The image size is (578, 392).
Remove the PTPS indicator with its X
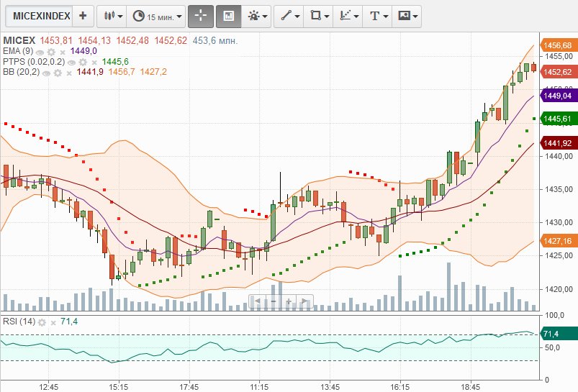click(x=94, y=62)
